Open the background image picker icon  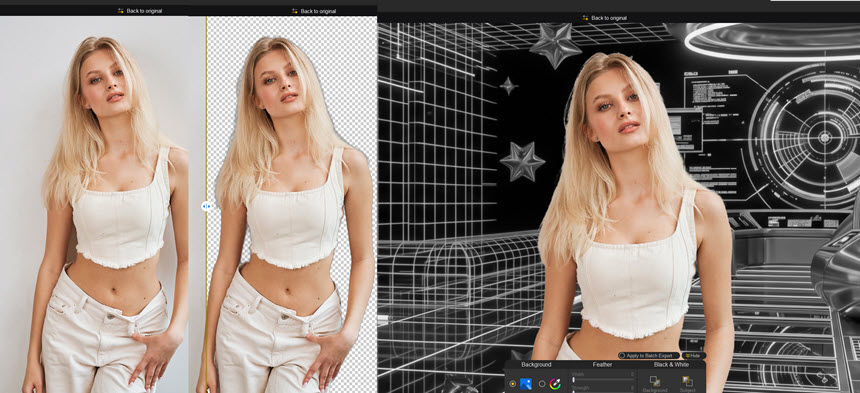(526, 384)
